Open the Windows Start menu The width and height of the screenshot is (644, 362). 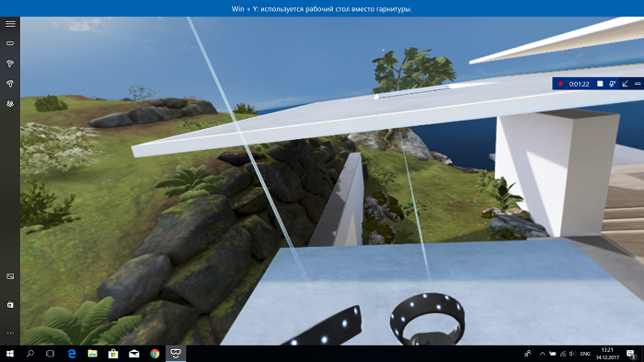(x=10, y=354)
